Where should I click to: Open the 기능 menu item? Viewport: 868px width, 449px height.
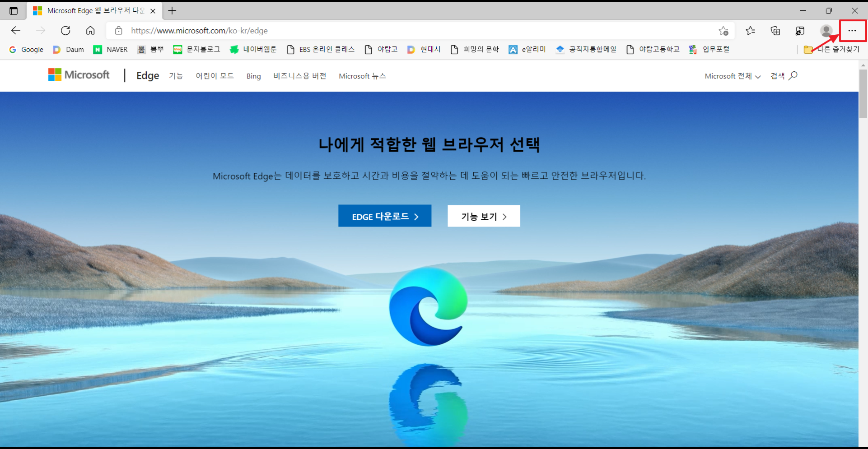coord(176,76)
